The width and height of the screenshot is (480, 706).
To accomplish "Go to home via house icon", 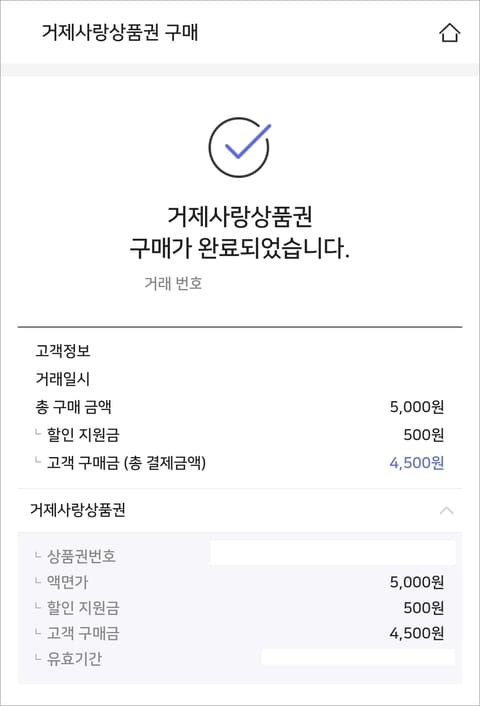I will point(449,32).
